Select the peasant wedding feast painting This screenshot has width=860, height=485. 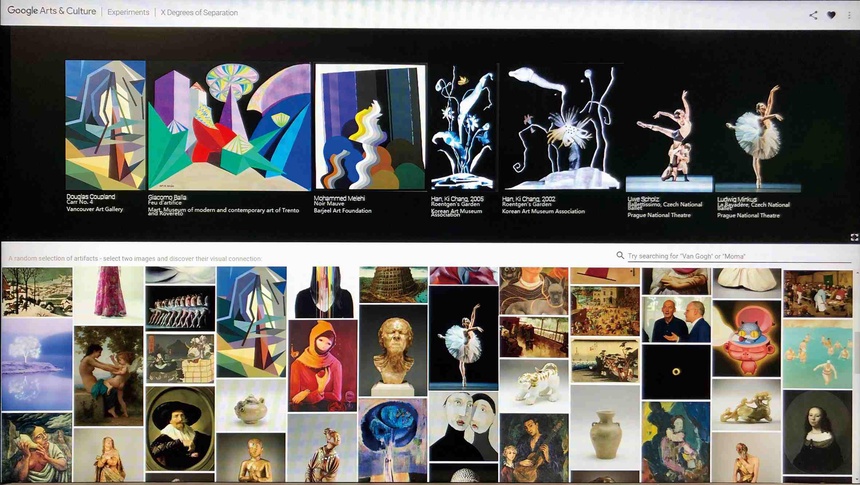click(x=818, y=294)
